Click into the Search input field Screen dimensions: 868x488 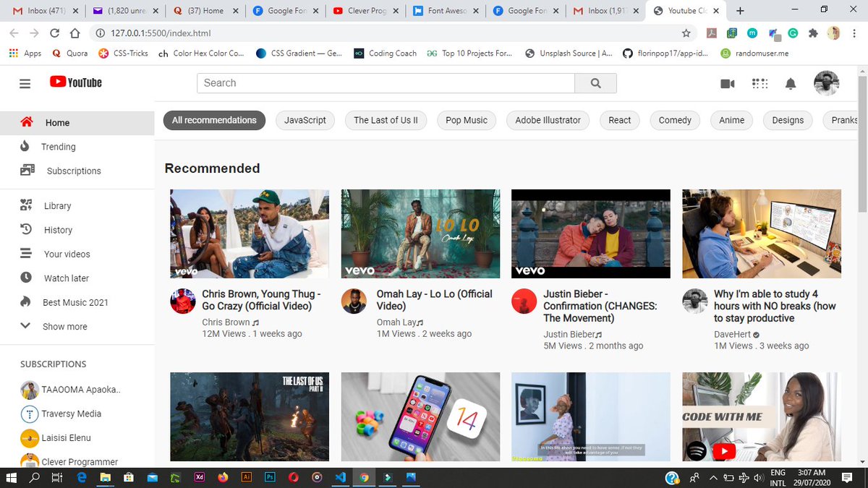(x=386, y=83)
